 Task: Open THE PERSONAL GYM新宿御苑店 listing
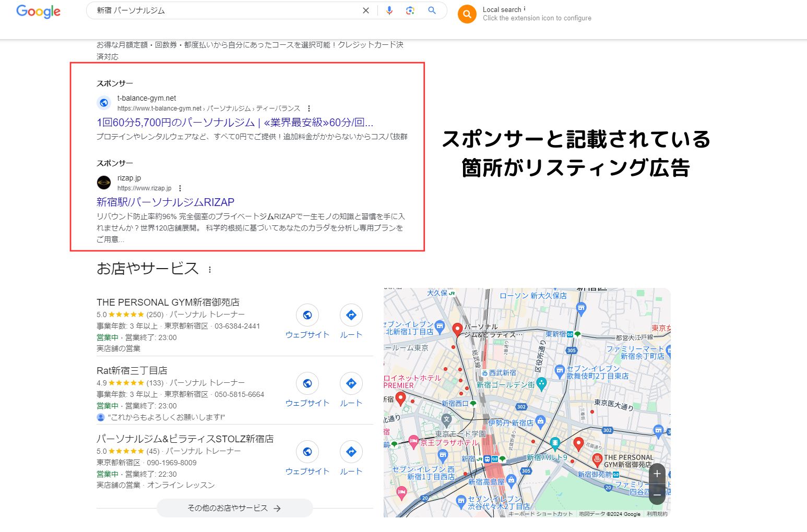[x=168, y=303]
